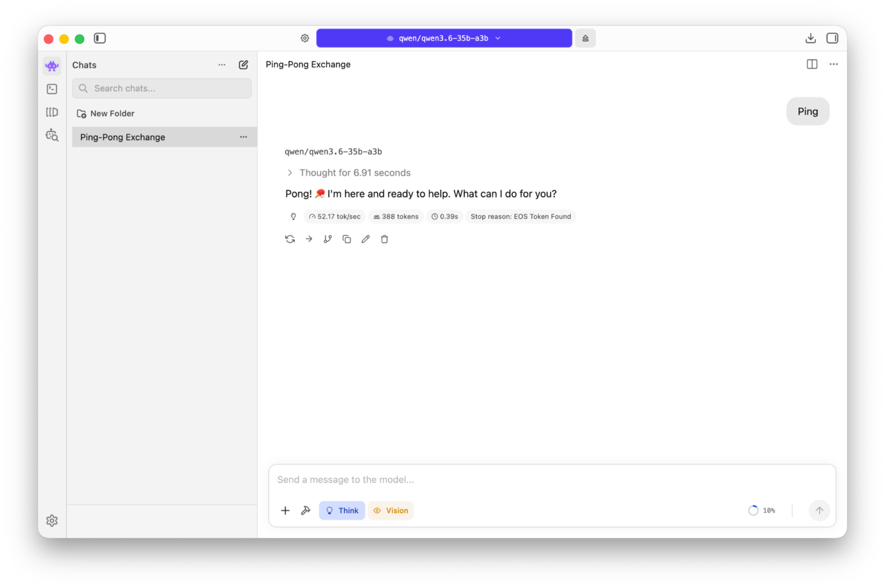The image size is (885, 588).
Task: Eject the loaded model
Action: click(586, 38)
